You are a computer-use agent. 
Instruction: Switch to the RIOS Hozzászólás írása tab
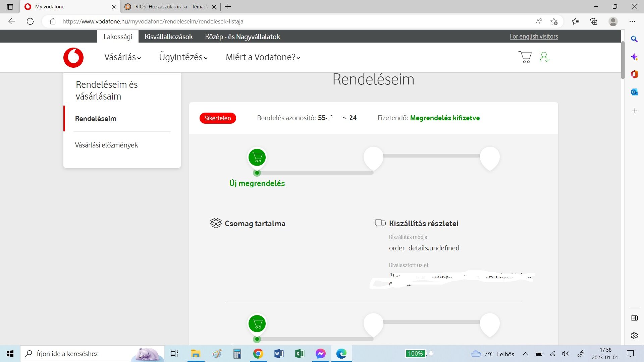tap(170, 7)
